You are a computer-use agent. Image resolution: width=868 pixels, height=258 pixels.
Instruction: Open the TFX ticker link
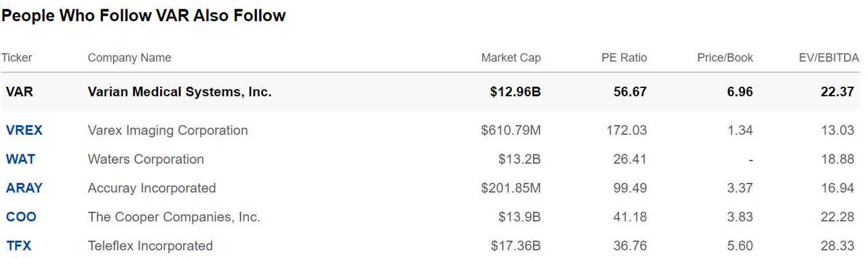tap(18, 246)
